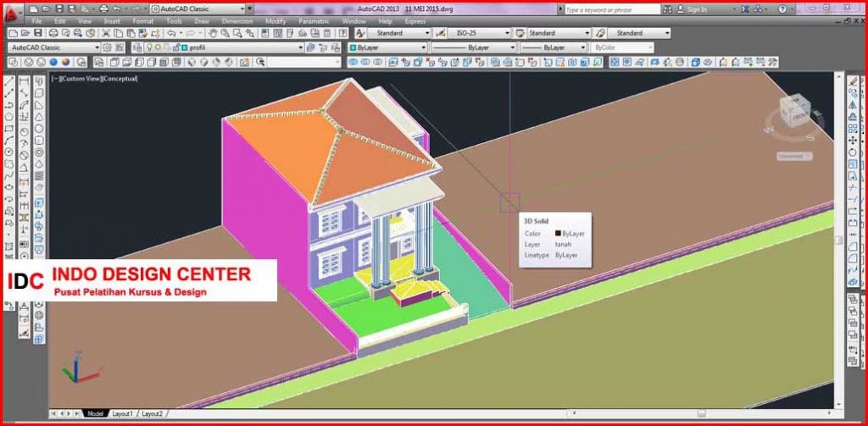Click the Custom View viewport label
Viewport: 868px width, 426px height.
coord(81,79)
